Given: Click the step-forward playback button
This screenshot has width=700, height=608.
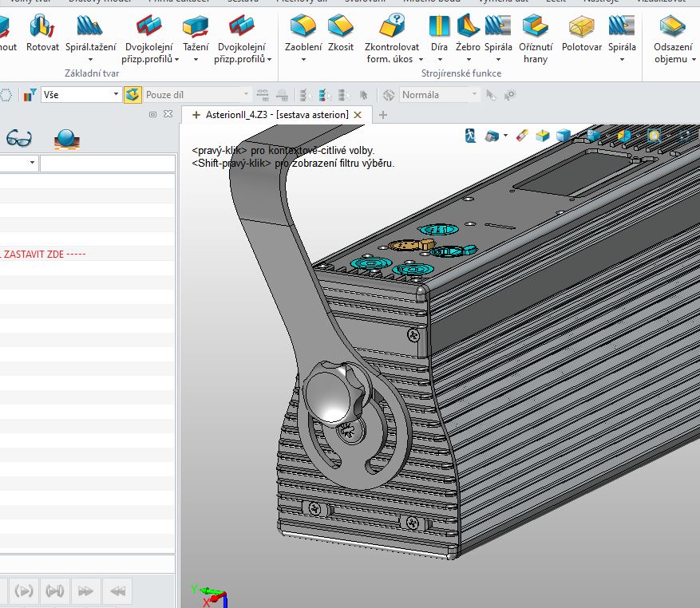Looking at the screenshot, I should [55, 591].
